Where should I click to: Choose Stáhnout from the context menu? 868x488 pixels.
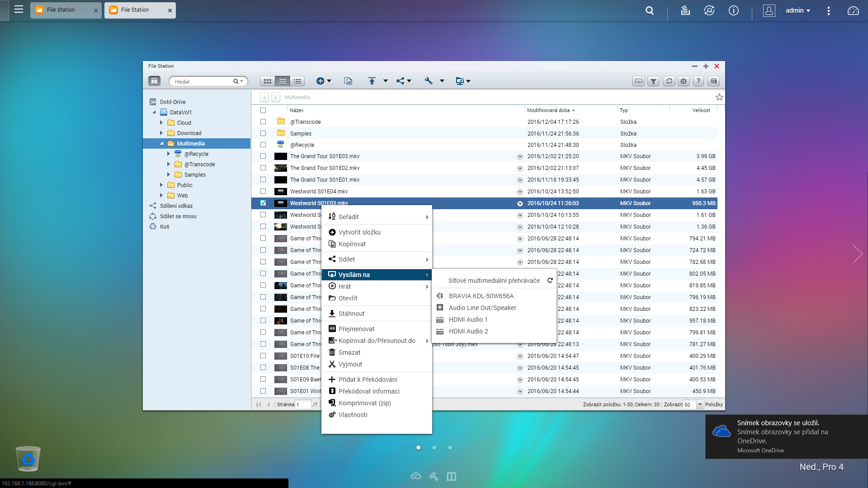click(x=351, y=314)
